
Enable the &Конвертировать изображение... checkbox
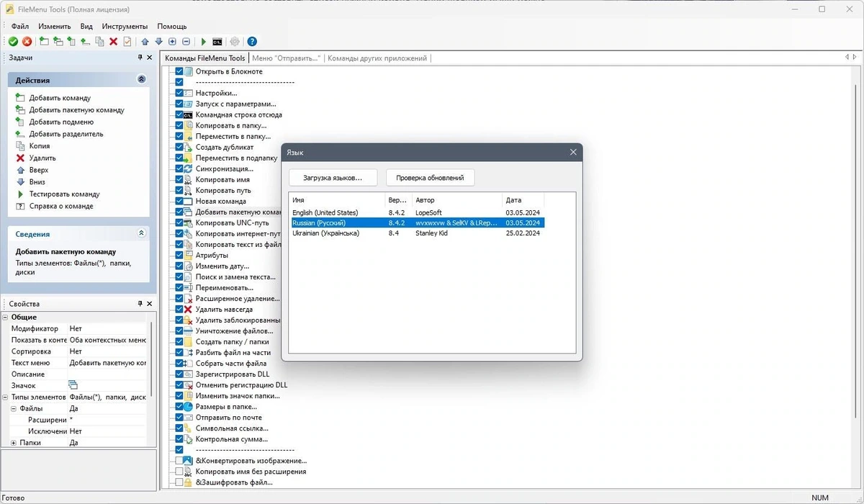(x=179, y=461)
